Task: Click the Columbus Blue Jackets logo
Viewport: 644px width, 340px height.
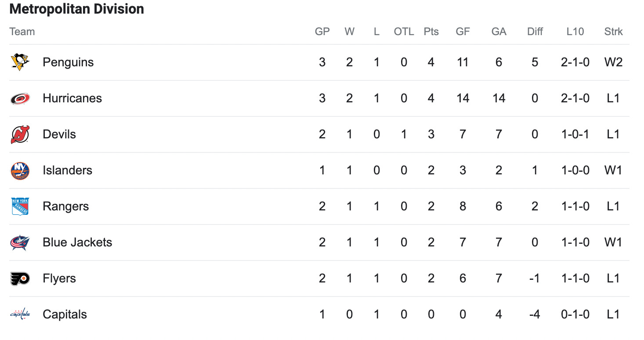Action: 20,242
